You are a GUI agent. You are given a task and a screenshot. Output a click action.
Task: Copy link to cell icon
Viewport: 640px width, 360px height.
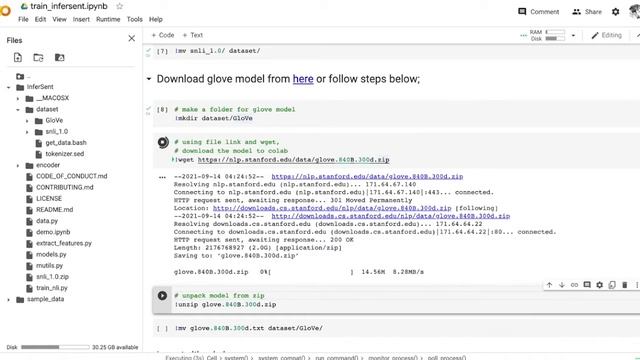pyautogui.click(x=574, y=285)
